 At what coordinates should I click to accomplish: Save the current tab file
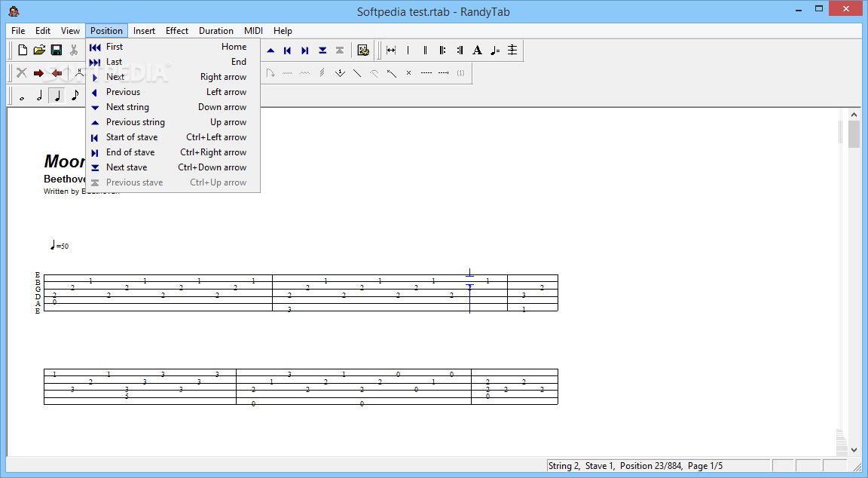(57, 51)
